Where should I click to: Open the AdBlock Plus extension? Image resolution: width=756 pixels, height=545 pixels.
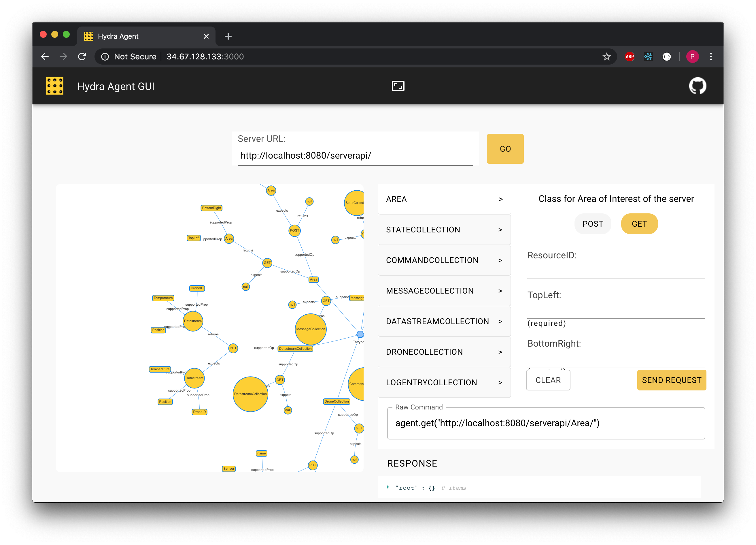point(630,57)
